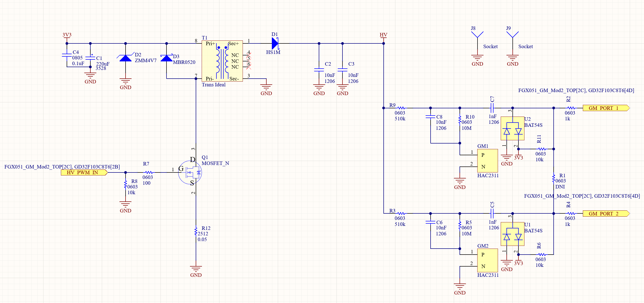644x303 pixels.
Task: Select the D2 ZMM4V7 zener diode
Action: [126, 58]
